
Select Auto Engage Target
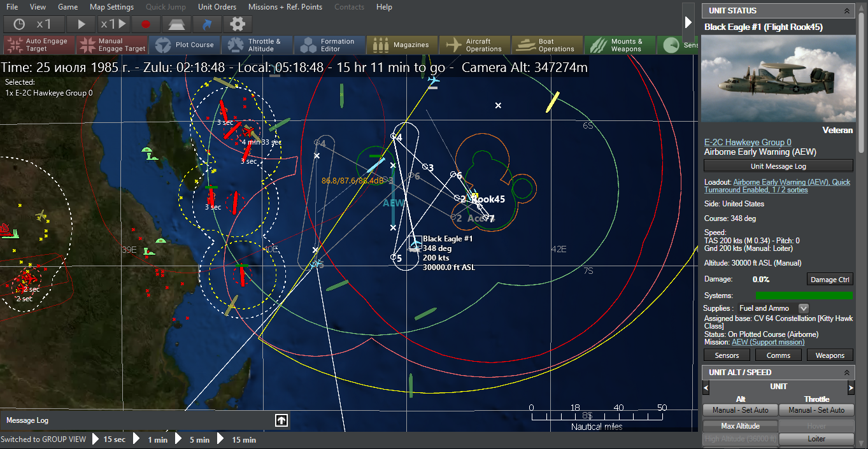pos(39,45)
